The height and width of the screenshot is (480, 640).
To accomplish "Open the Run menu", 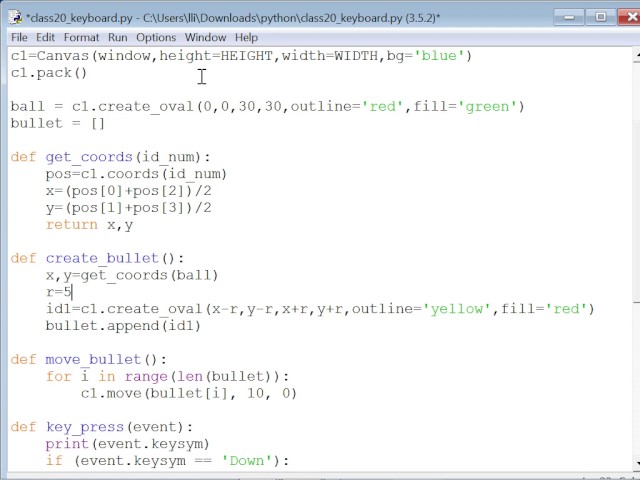I will coord(118,38).
